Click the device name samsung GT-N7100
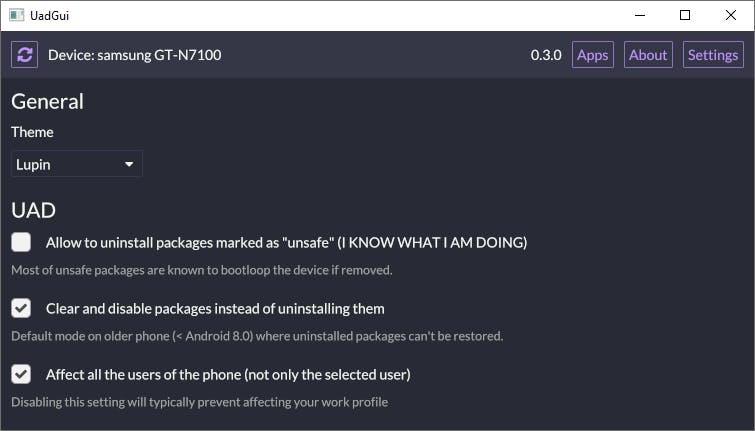The image size is (755, 431). [135, 55]
